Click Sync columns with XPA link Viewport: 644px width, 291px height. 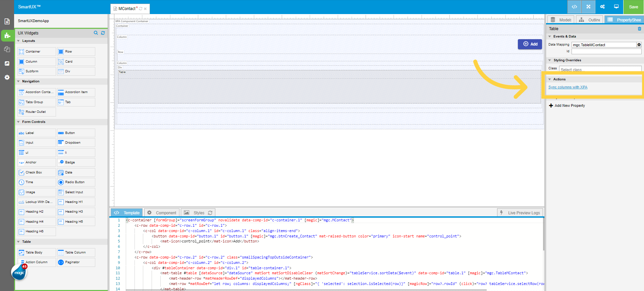[568, 87]
